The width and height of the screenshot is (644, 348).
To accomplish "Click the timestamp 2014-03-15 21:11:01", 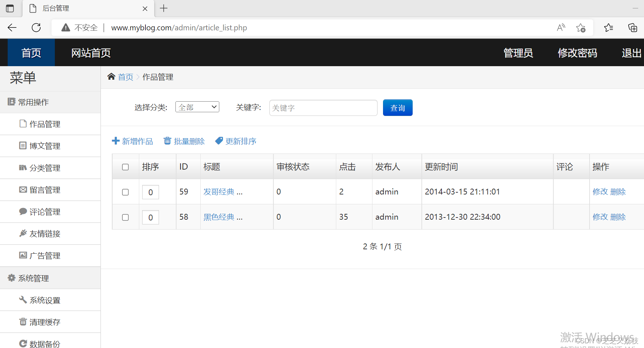I will click(462, 192).
